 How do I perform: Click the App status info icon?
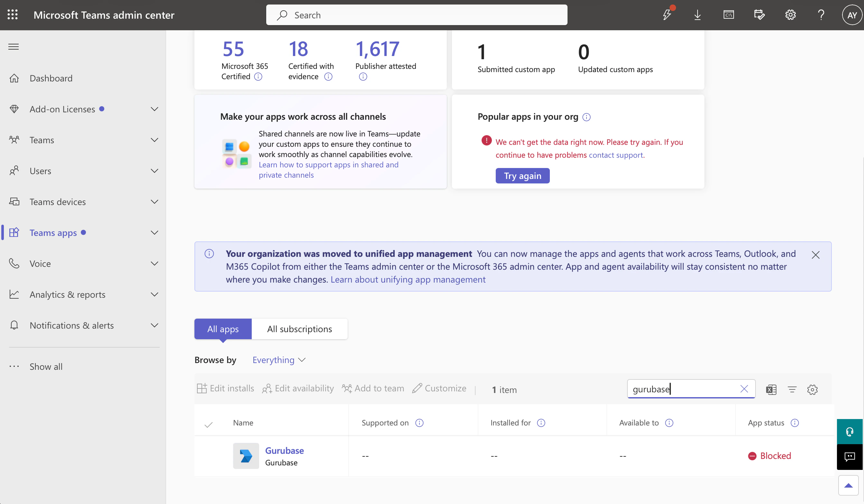pos(795,423)
